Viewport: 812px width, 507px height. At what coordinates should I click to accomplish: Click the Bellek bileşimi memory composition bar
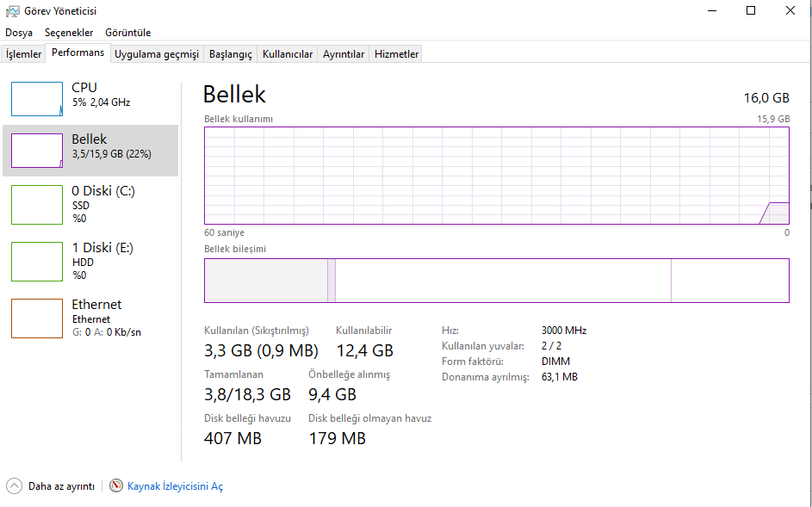point(496,281)
